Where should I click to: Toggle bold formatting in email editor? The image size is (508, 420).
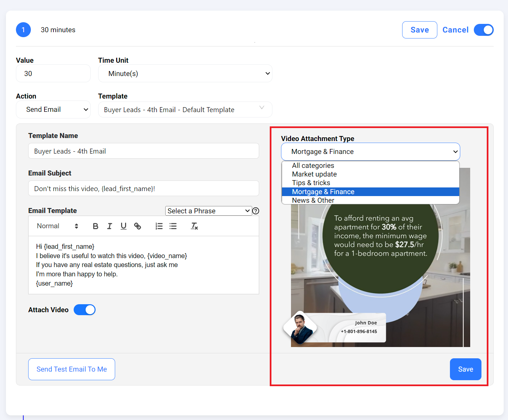pos(96,226)
